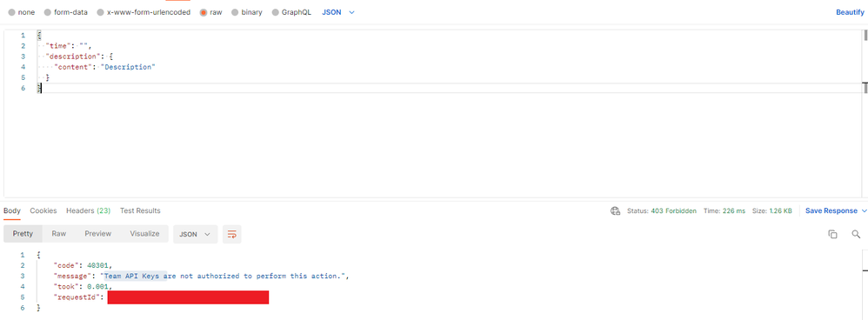Viewport: 868px width, 320px height.
Task: View the Test Results tab
Action: (x=140, y=211)
